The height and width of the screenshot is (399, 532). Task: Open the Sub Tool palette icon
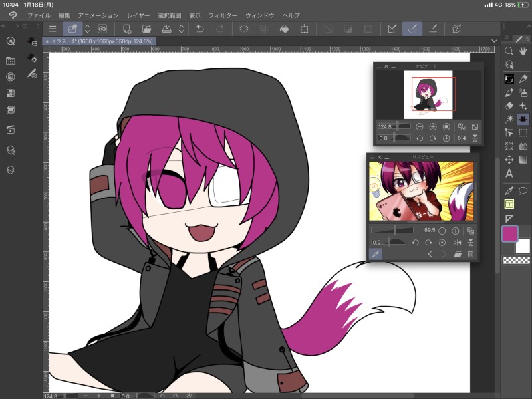[x=32, y=42]
